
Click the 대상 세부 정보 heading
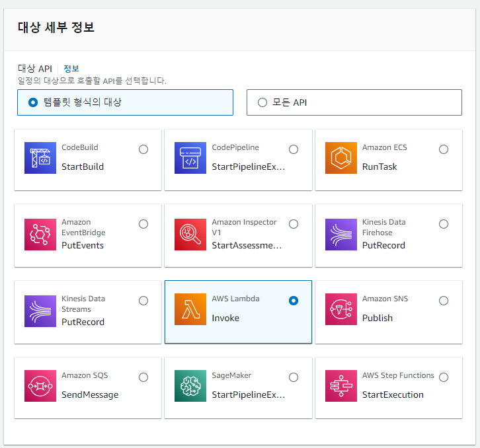coord(56,27)
